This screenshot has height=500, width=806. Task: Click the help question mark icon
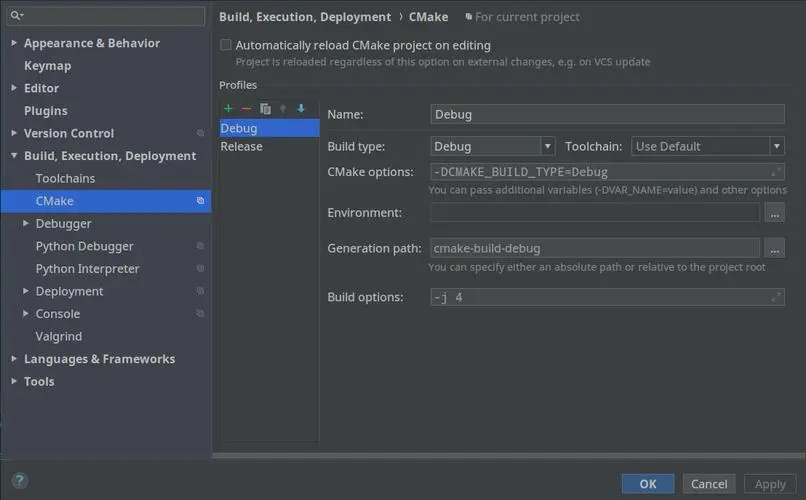pyautogui.click(x=19, y=481)
